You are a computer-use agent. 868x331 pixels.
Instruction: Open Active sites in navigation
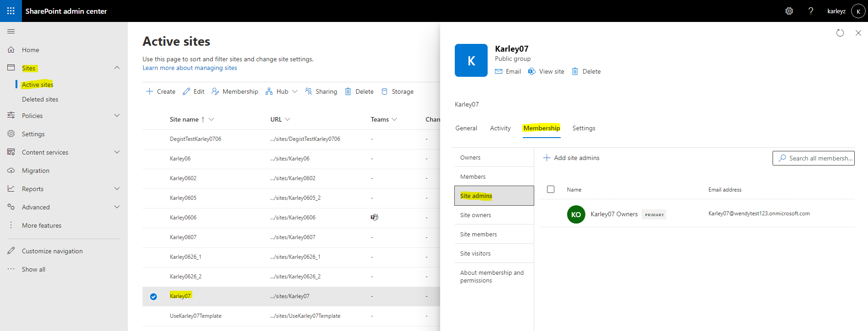click(37, 85)
